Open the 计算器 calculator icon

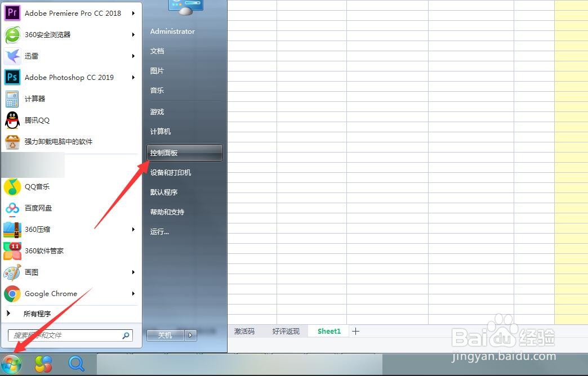click(x=12, y=99)
